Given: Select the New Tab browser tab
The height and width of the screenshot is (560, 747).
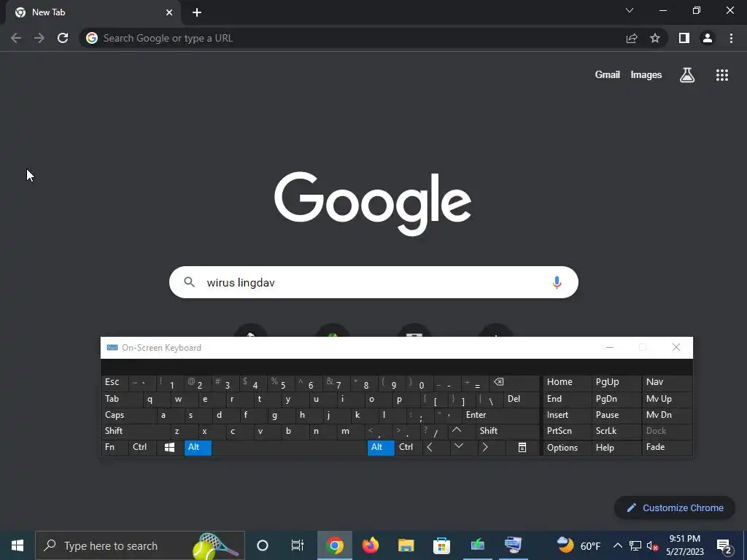Looking at the screenshot, I should (93, 12).
